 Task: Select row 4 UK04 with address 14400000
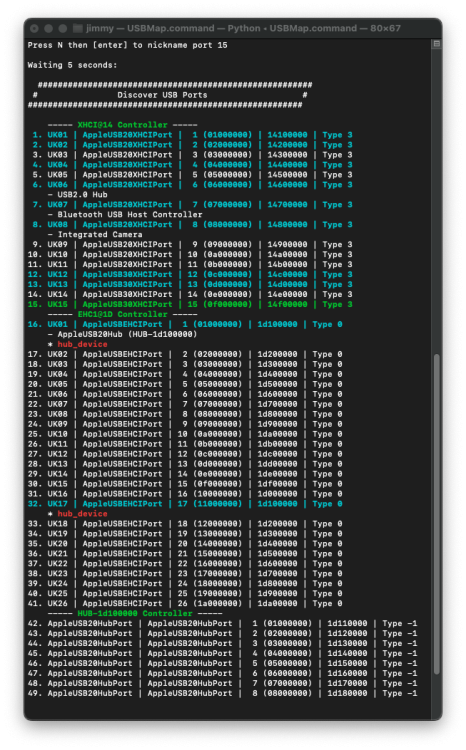click(x=192, y=165)
